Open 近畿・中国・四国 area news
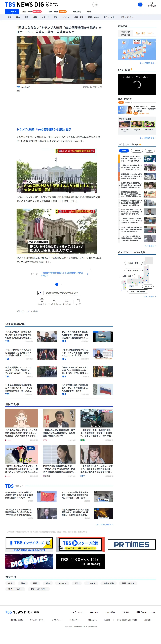This screenshot has height=644, width=161. click(139, 291)
